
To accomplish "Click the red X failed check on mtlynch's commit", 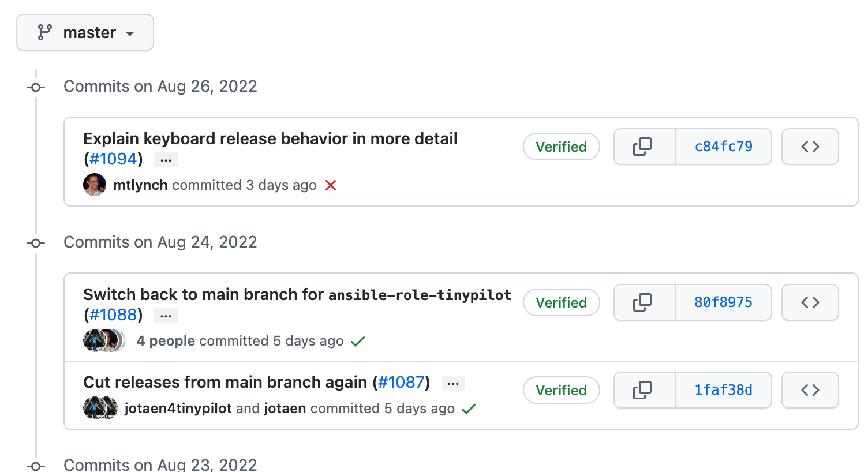I will (330, 185).
